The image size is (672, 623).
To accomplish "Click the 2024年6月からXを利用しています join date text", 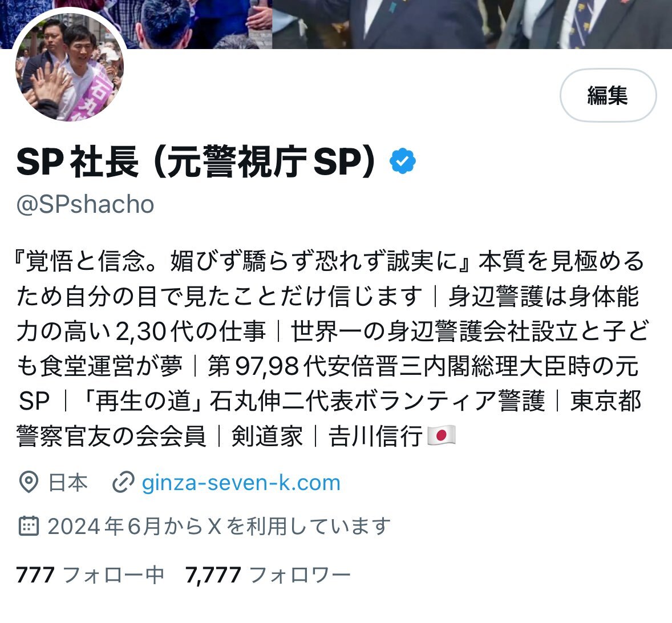I will [x=219, y=526].
